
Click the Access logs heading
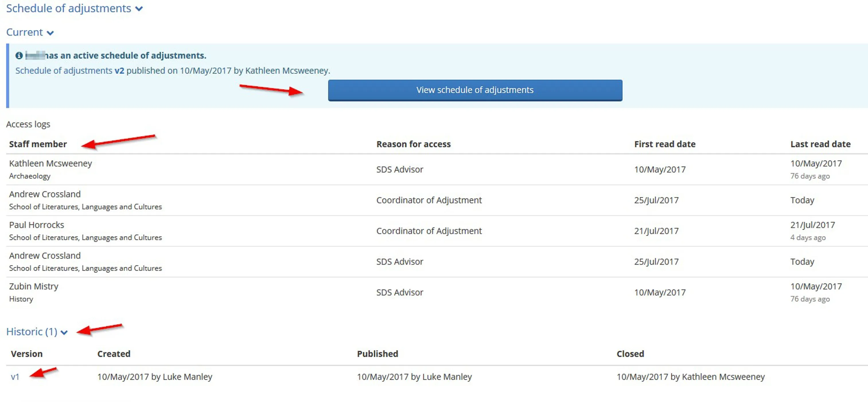tap(28, 124)
